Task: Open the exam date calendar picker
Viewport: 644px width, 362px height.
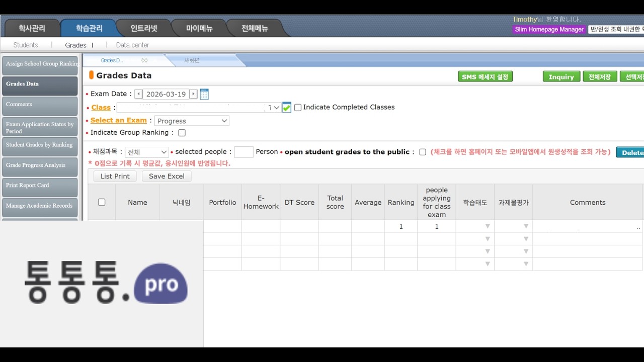Action: point(204,94)
